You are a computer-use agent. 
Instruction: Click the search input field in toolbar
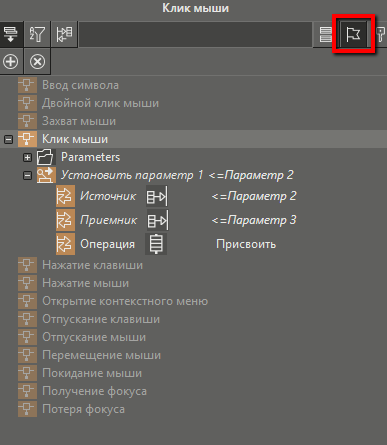[x=195, y=34]
